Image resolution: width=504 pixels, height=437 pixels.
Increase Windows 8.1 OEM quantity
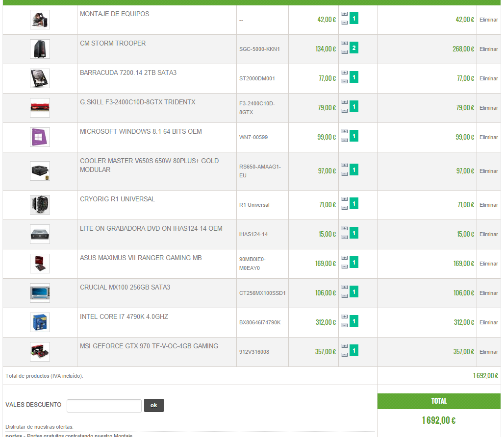(x=344, y=132)
